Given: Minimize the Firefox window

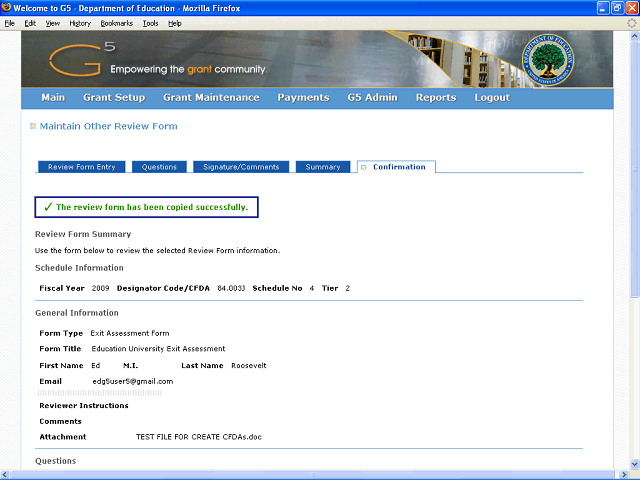Looking at the screenshot, I should (603, 8).
